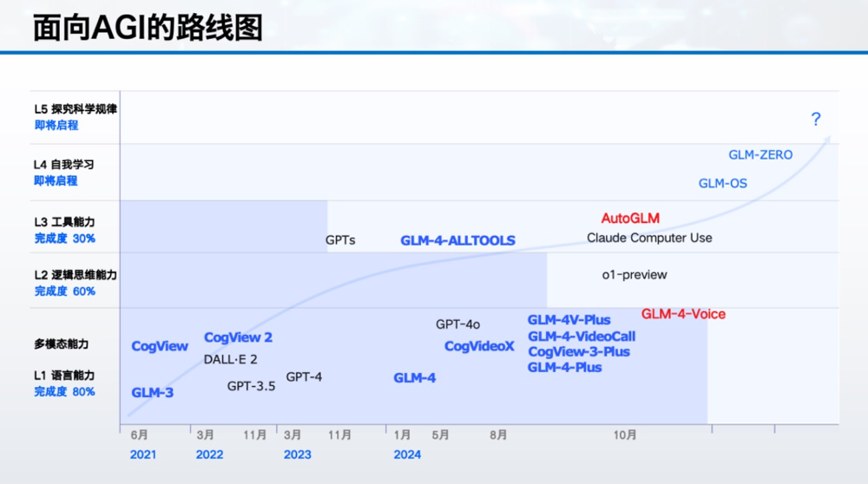Click the slide title 面向AGI的路线图

(x=148, y=28)
